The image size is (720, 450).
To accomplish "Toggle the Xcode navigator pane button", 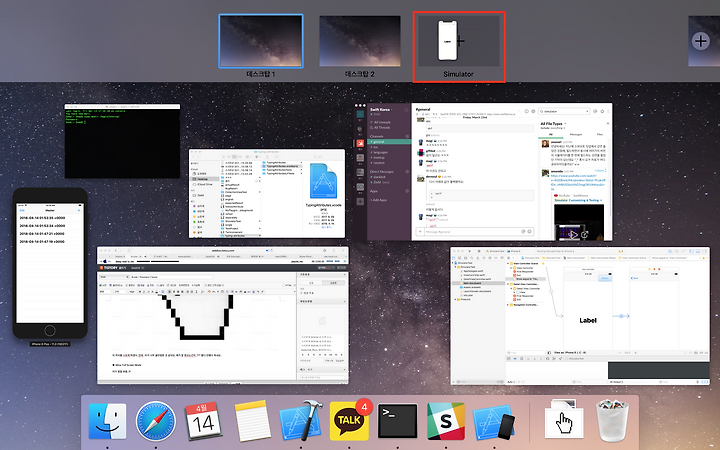I will [692, 251].
